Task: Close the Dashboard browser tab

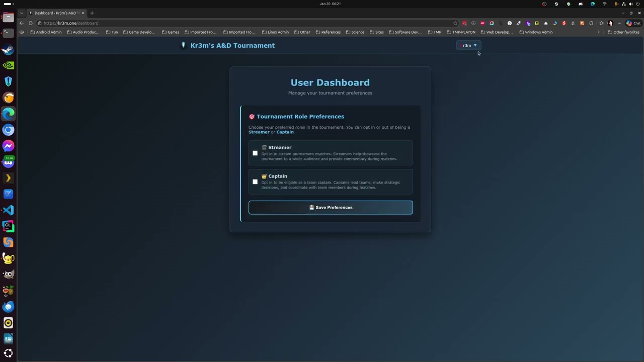Action: pyautogui.click(x=83, y=13)
